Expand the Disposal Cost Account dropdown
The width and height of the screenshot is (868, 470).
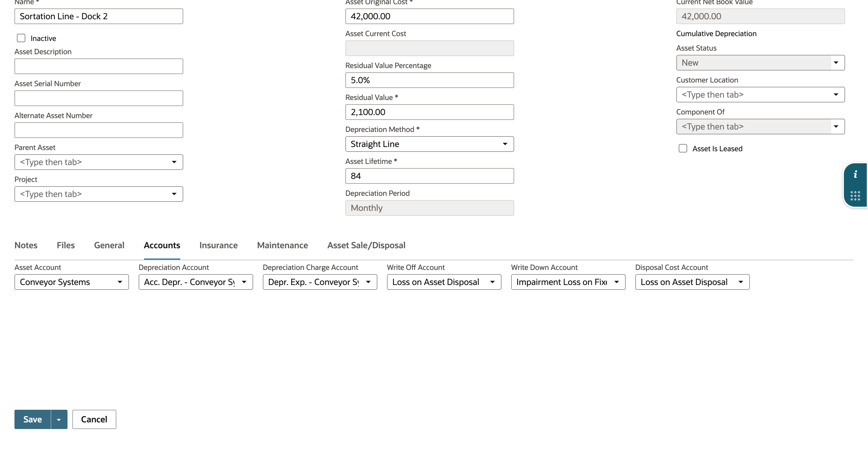tap(741, 282)
